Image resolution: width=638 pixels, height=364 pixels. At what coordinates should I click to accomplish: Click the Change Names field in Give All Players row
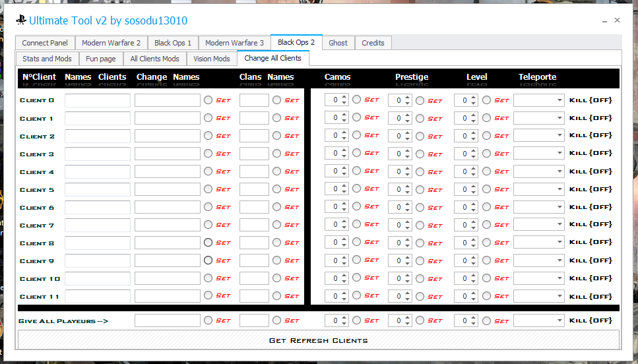168,320
